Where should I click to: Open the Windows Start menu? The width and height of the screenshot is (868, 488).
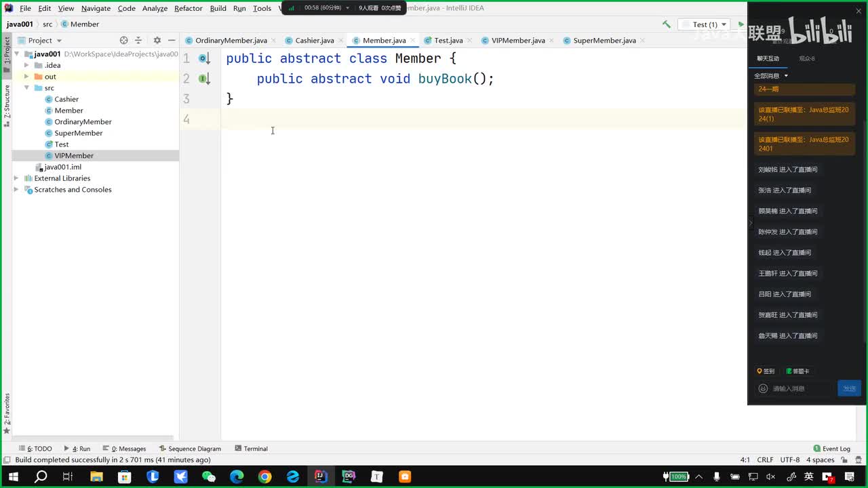click(x=12, y=476)
